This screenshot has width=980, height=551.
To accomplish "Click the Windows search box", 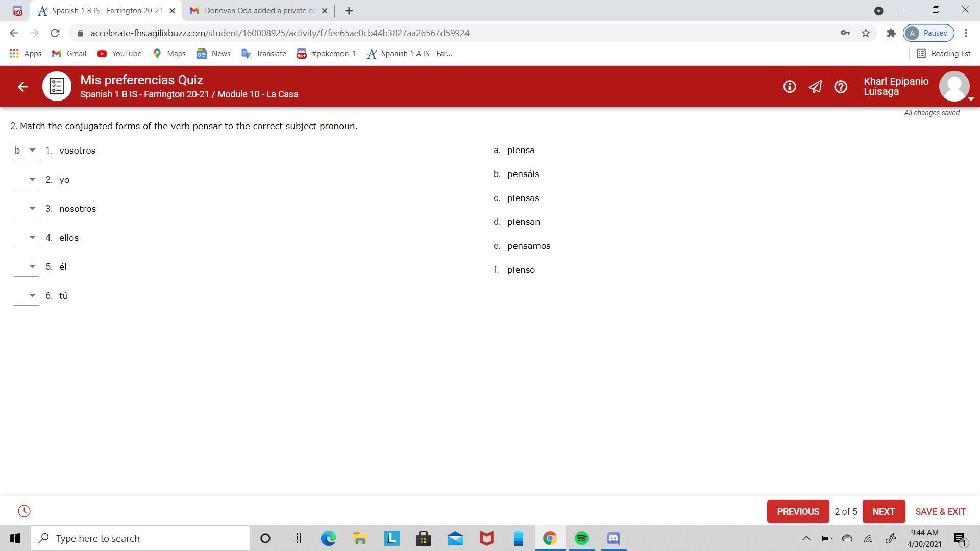I will click(x=140, y=538).
